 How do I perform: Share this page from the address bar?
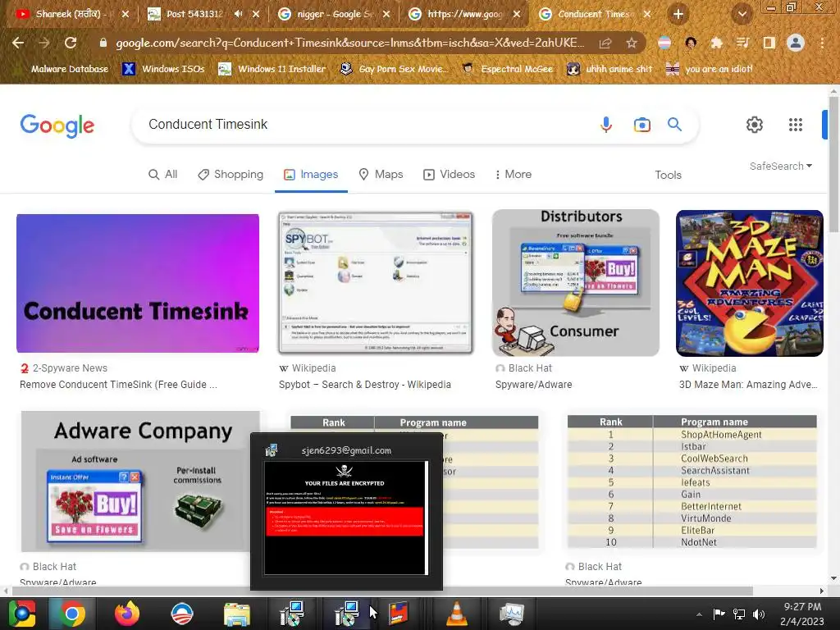(x=605, y=43)
